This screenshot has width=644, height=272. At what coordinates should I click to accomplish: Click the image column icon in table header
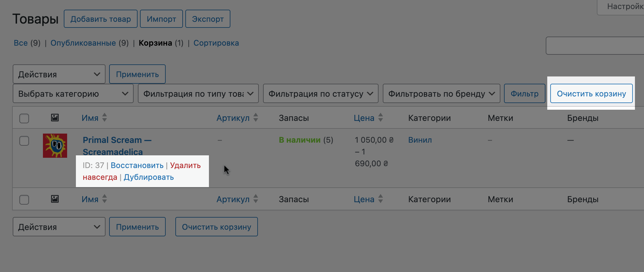click(55, 118)
